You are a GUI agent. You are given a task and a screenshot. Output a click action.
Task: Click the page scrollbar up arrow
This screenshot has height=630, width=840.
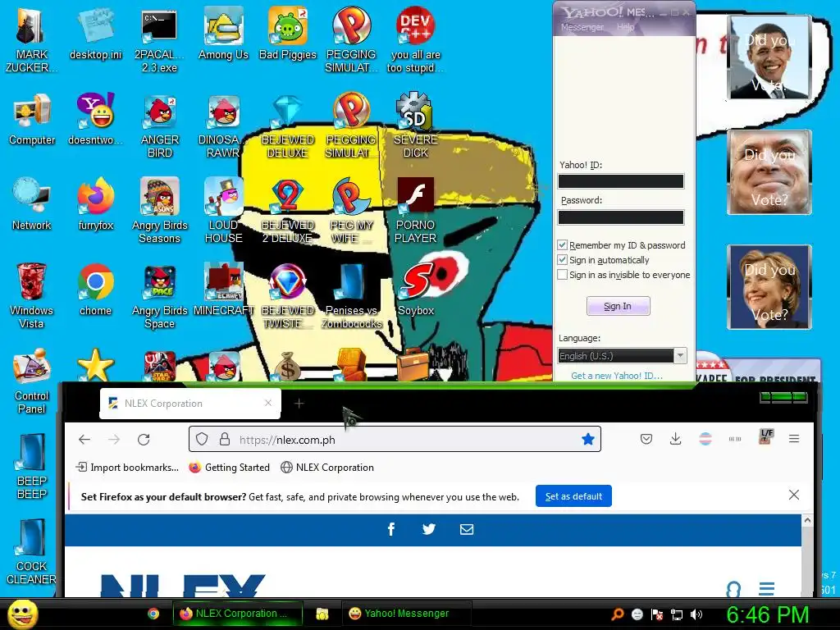[x=807, y=520]
